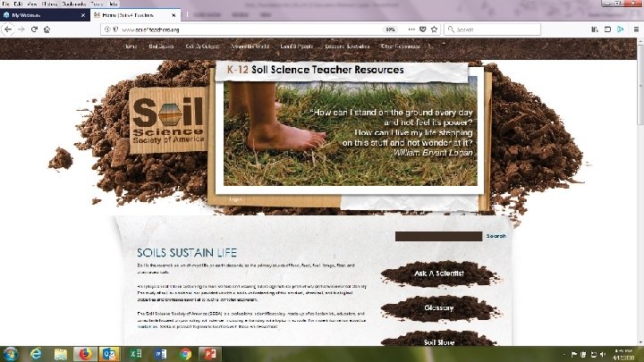Click the Login link below the banner
The image size is (644, 362).
[235, 199]
